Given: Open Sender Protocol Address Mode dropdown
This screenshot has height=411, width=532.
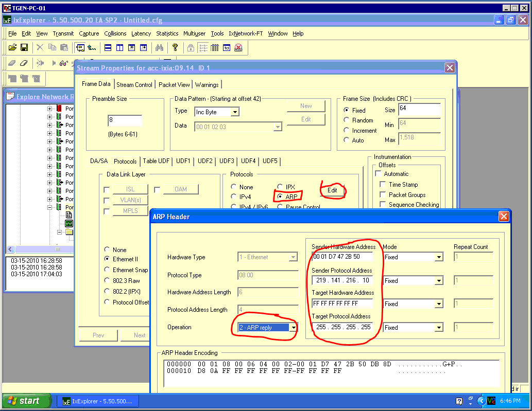Looking at the screenshot, I should (x=439, y=280).
